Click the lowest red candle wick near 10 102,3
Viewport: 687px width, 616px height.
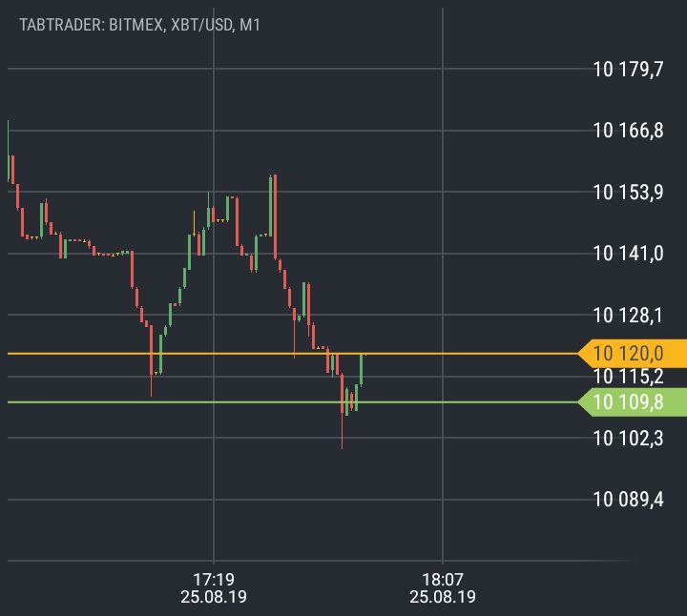point(342,431)
